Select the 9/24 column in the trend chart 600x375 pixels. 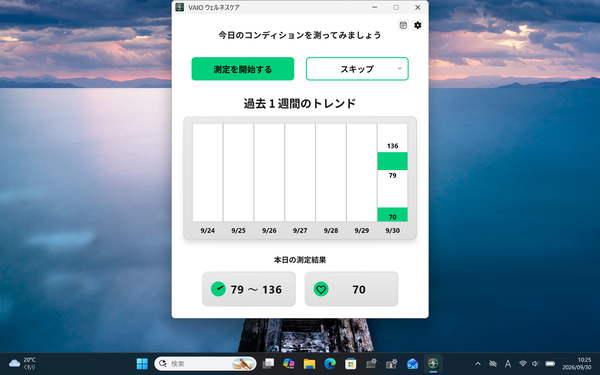pos(207,172)
